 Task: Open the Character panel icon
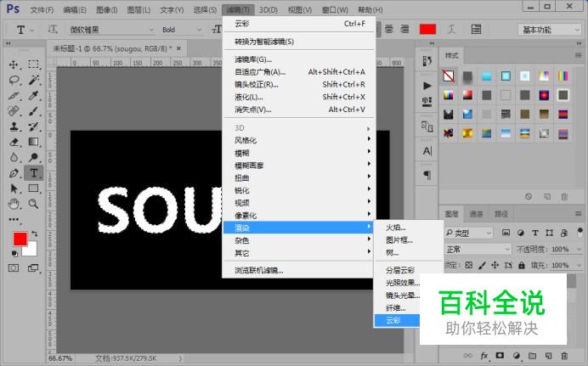(427, 151)
